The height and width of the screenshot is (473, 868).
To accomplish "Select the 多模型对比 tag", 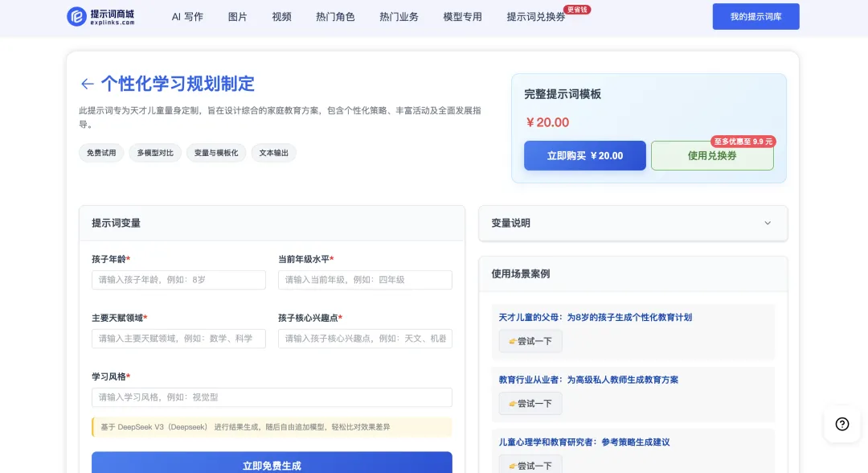I will [155, 153].
